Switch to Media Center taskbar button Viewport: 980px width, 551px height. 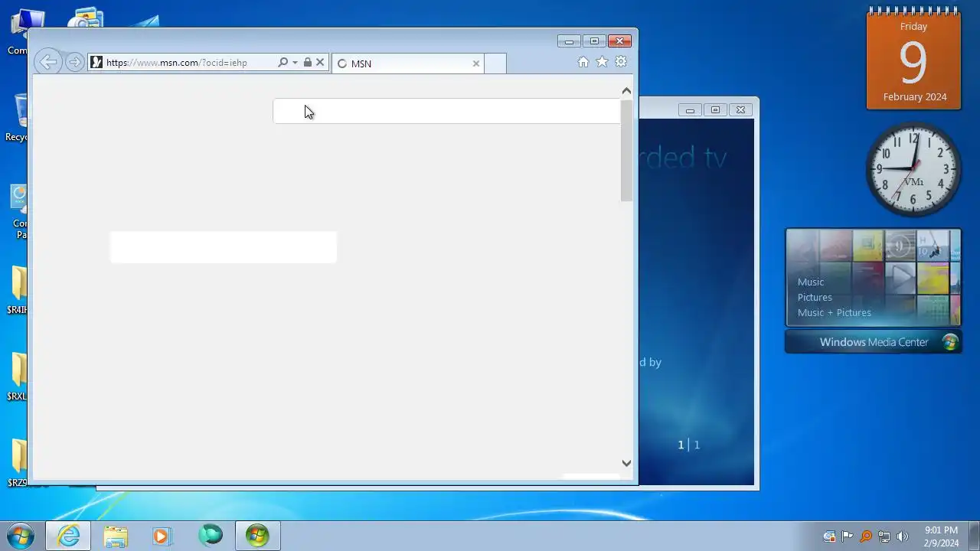(257, 536)
